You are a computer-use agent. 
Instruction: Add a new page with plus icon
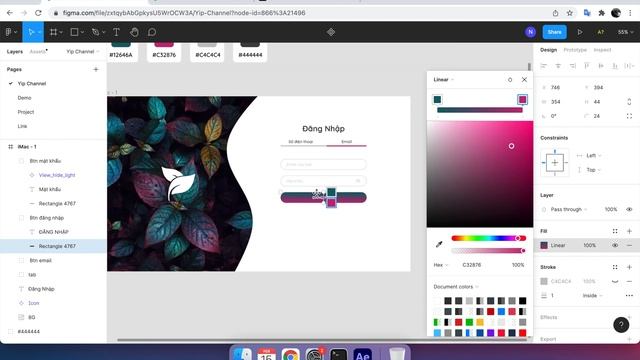pos(96,69)
